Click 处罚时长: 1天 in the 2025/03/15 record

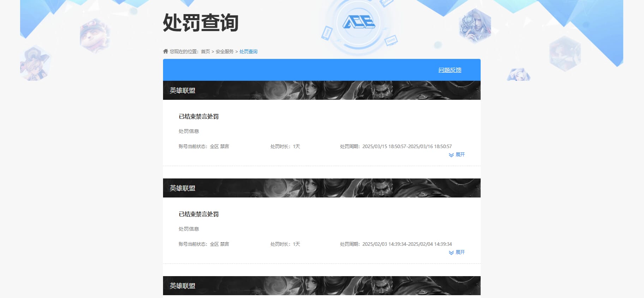click(x=285, y=146)
